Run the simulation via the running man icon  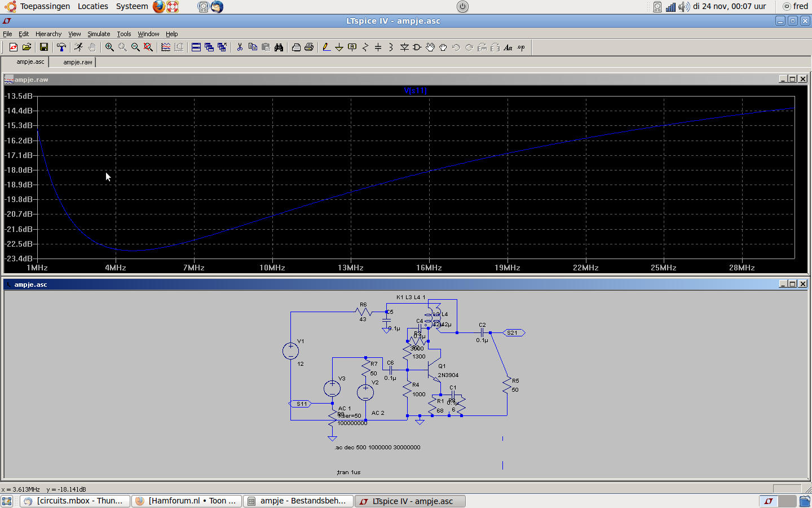tap(78, 47)
